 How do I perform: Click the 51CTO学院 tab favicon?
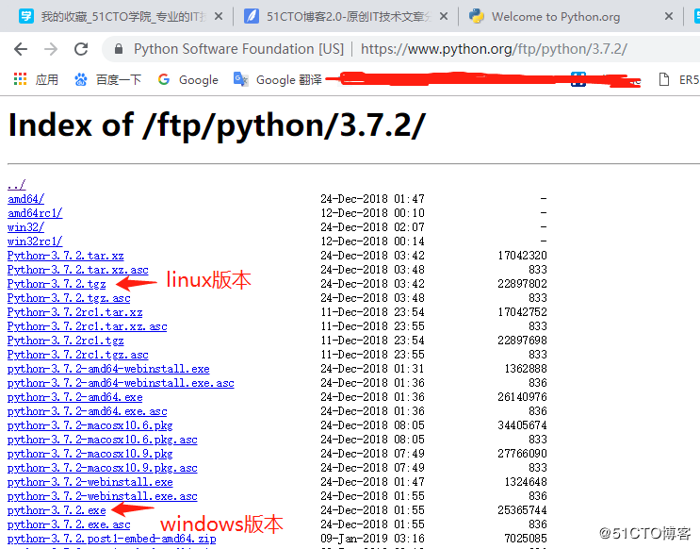click(26, 17)
